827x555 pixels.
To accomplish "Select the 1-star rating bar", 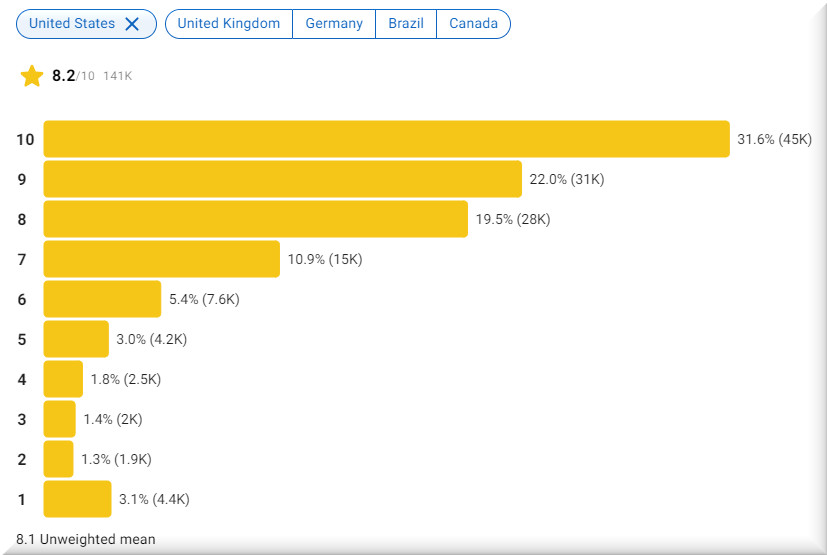I will (x=77, y=499).
